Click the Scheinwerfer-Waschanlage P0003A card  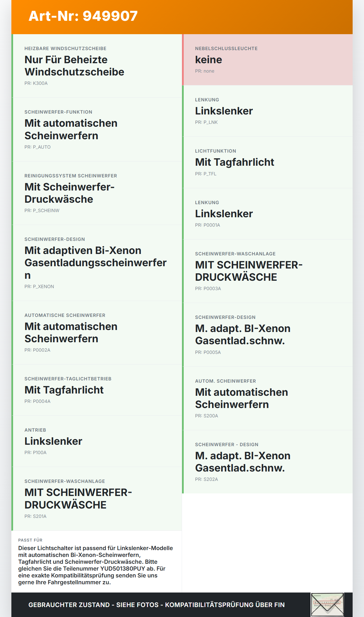tap(267, 271)
